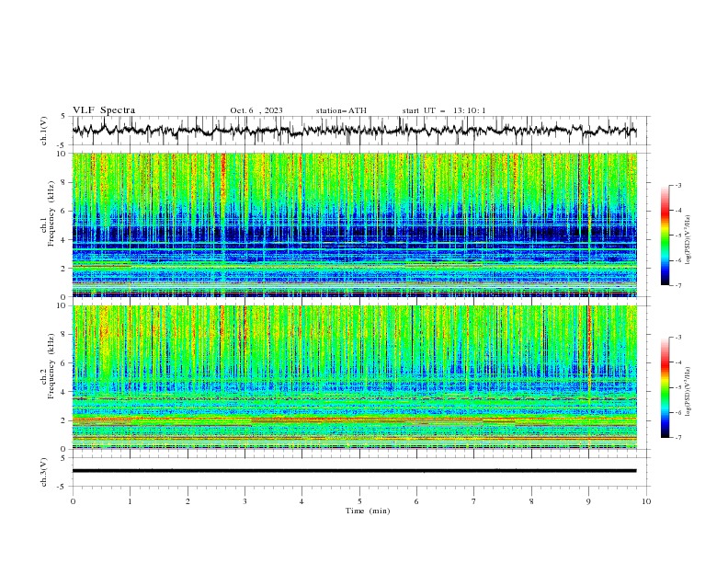Click the "8" tick on the time axis

[531, 501]
